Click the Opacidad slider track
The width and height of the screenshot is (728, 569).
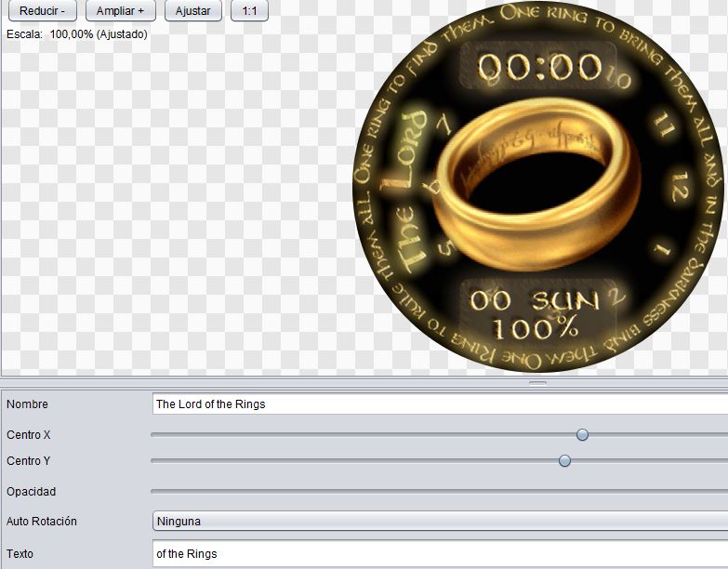[439, 491]
